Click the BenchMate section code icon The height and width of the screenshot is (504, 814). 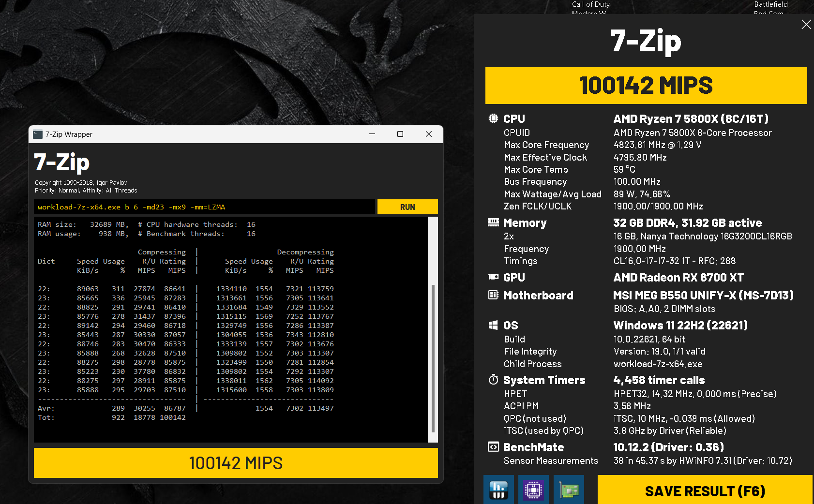(493, 447)
